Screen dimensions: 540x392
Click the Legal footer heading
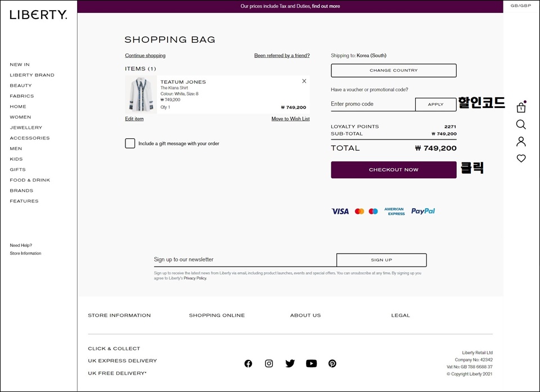click(400, 315)
